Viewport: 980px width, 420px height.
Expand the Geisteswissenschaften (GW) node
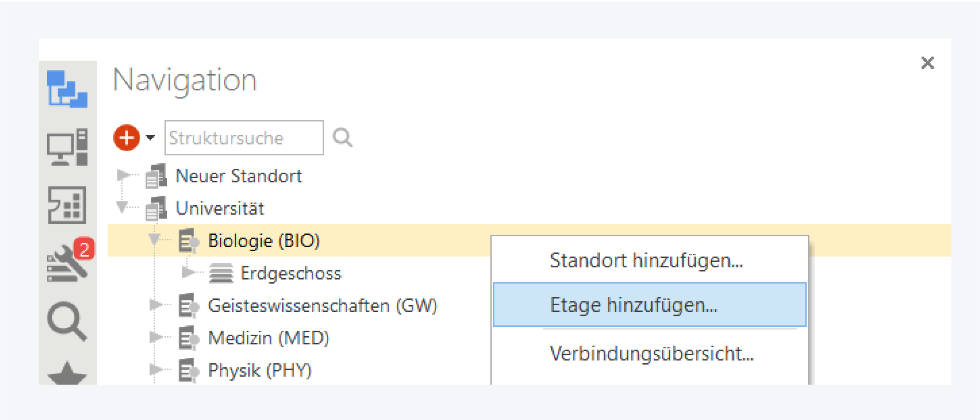click(155, 305)
